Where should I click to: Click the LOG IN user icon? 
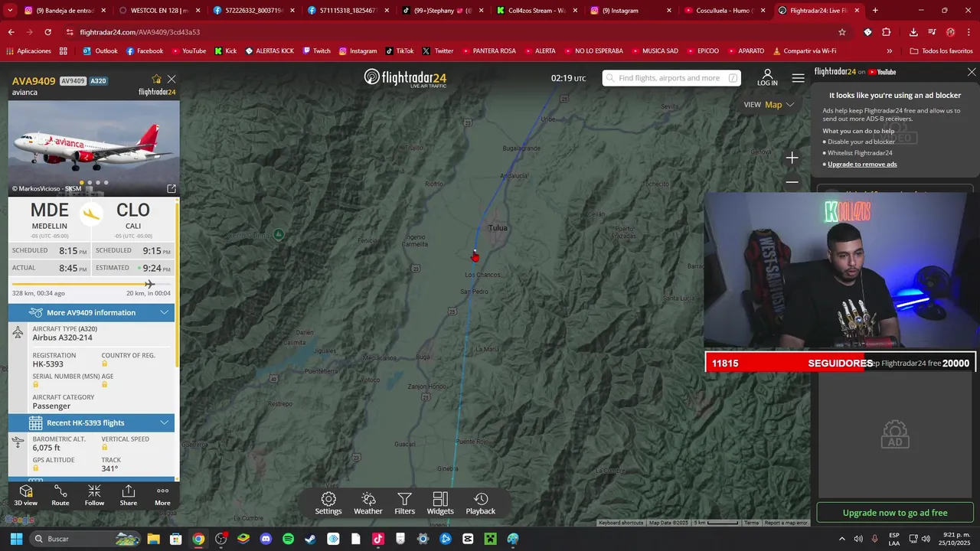767,77
